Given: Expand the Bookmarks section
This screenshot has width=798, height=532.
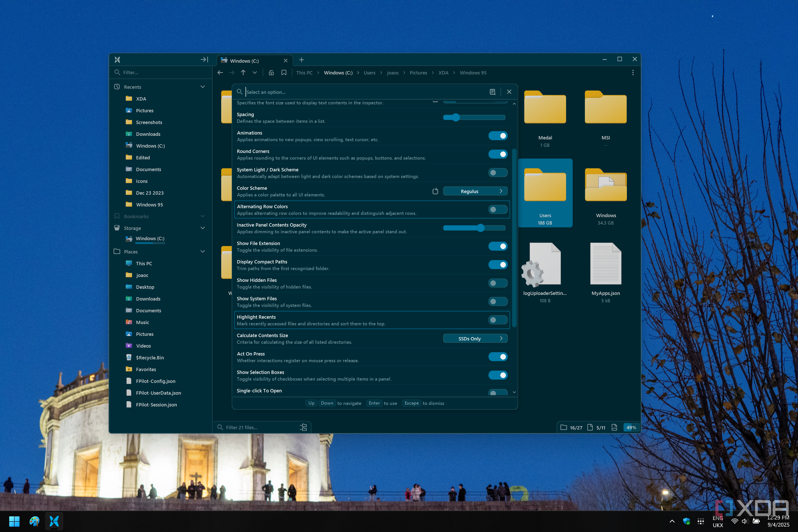Looking at the screenshot, I should pos(203,216).
